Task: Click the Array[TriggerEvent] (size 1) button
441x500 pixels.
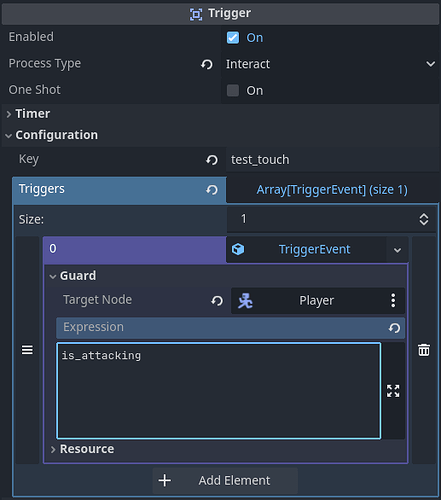Action: pyautogui.click(x=332, y=190)
